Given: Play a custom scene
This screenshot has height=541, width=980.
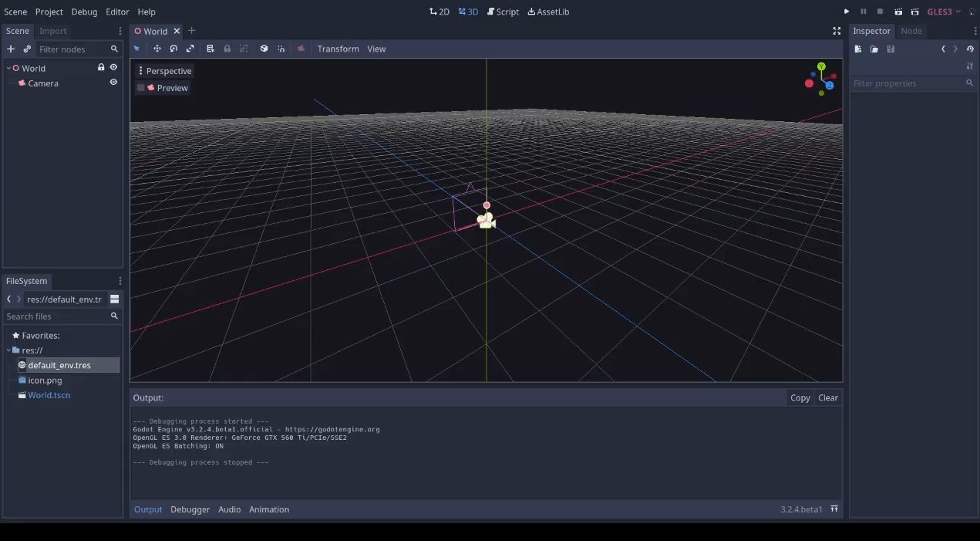Looking at the screenshot, I should [915, 12].
